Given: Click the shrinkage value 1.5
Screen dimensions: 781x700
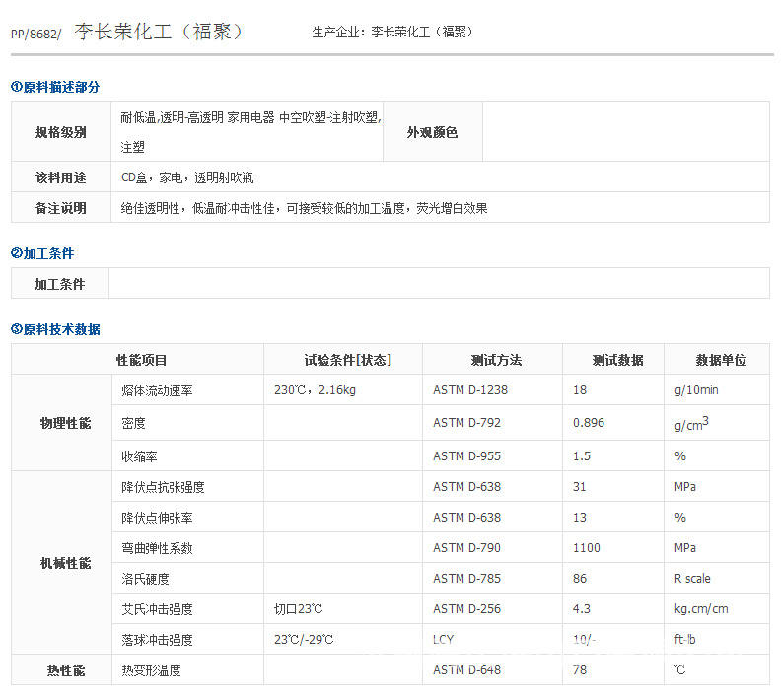Looking at the screenshot, I should 582,456.
